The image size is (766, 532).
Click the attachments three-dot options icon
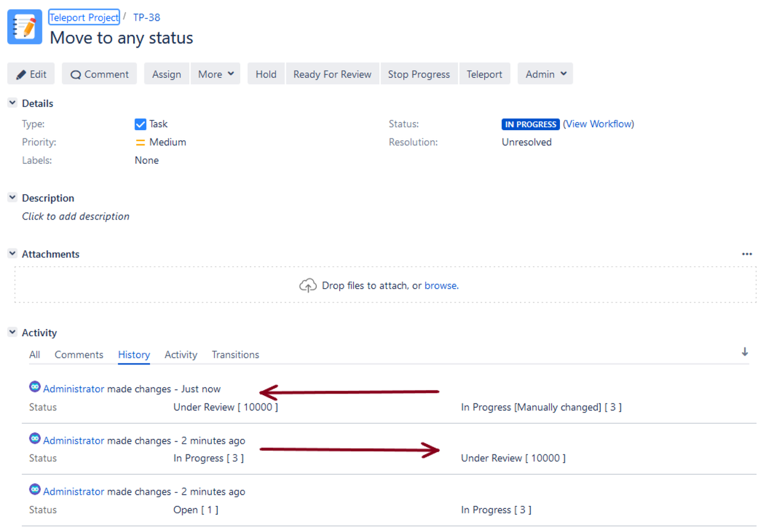(747, 254)
